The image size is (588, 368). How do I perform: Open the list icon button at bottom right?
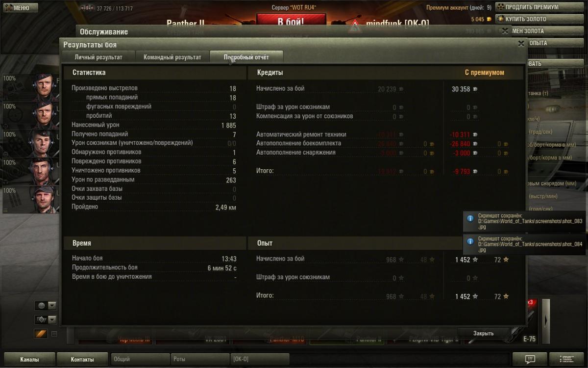pyautogui.click(x=566, y=359)
